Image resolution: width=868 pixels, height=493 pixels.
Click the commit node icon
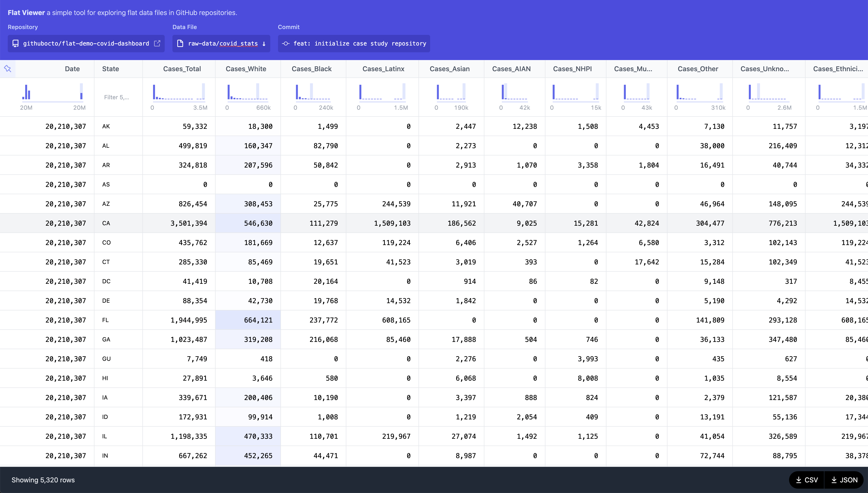click(286, 43)
